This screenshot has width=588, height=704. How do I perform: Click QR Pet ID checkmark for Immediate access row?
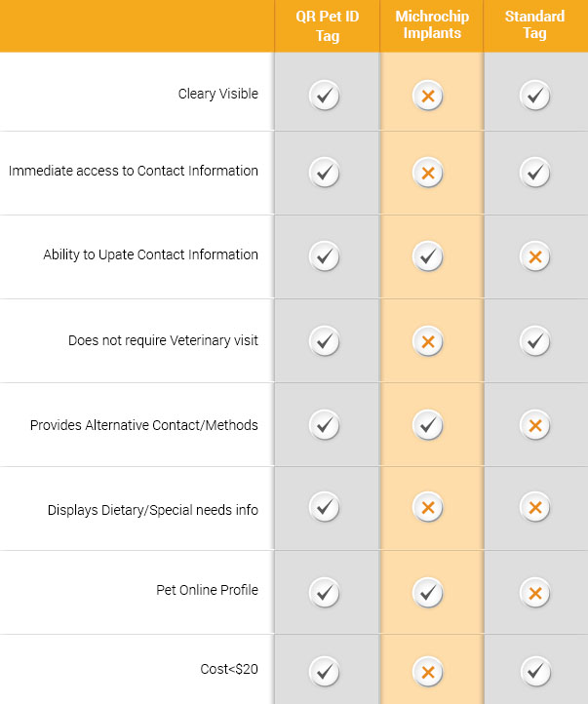tap(325, 173)
